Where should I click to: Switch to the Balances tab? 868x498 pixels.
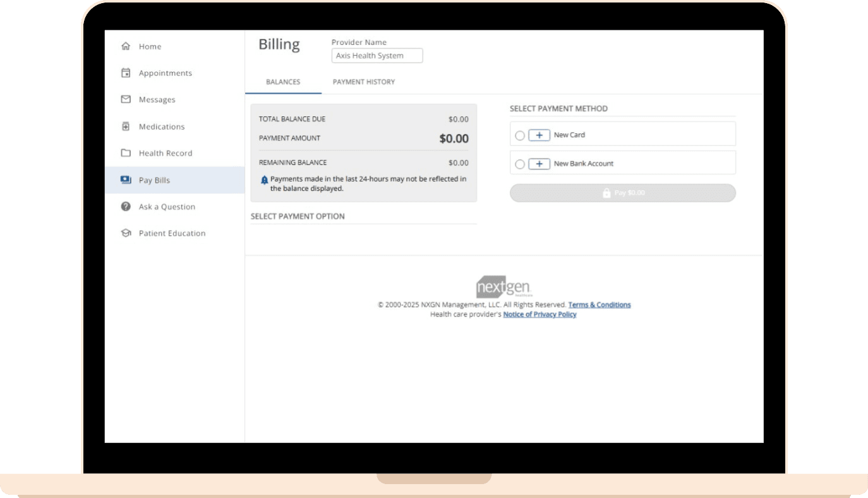coord(283,82)
